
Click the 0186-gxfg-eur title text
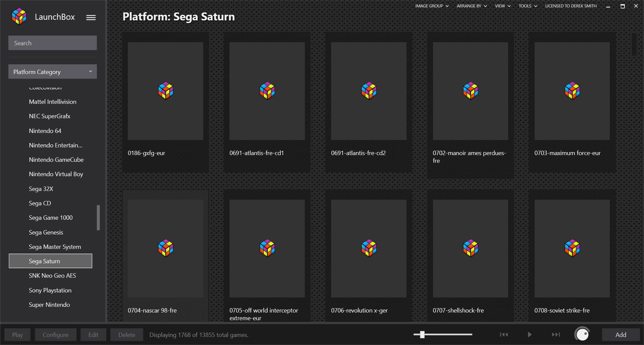147,153
